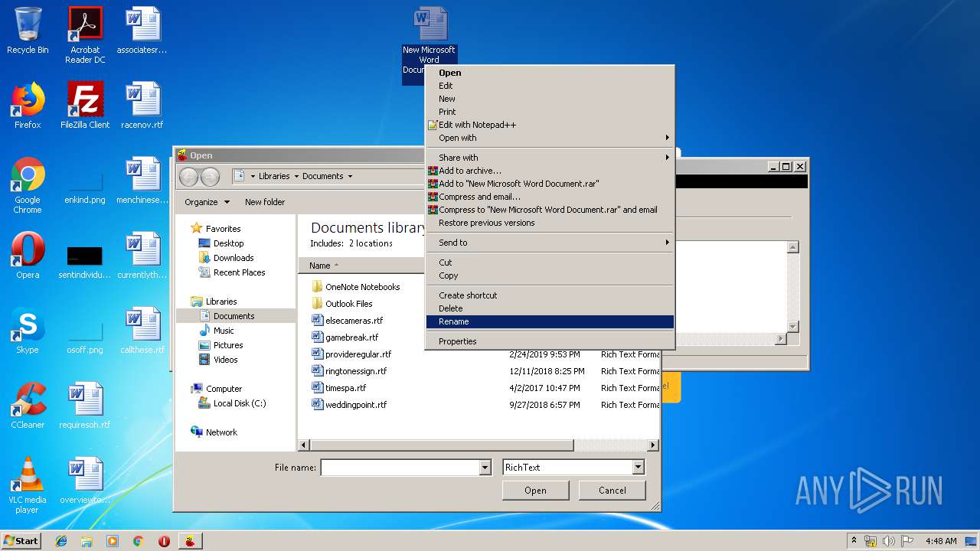This screenshot has width=980, height=551.
Task: Select callthese.rtf desktop file
Action: pyautogui.click(x=142, y=330)
